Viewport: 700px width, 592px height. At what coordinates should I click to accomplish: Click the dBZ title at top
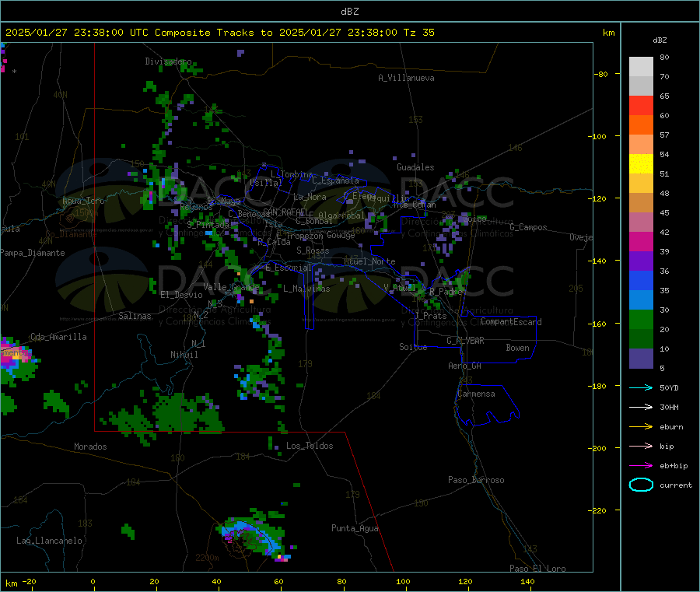point(349,12)
